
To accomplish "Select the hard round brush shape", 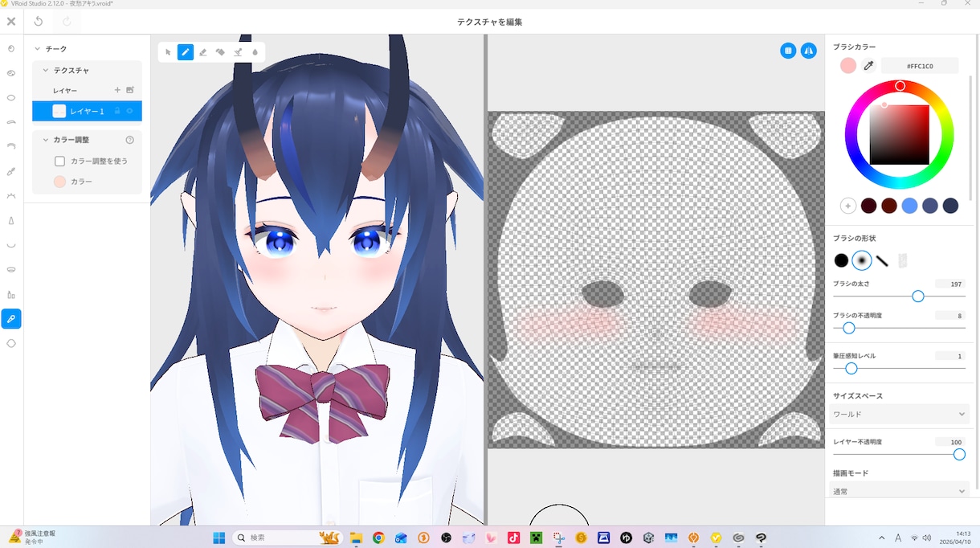I will coord(841,260).
